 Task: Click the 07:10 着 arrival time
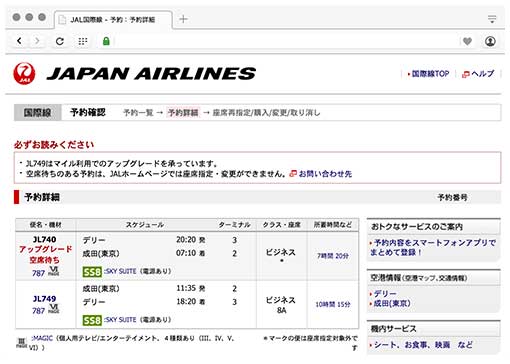tap(190, 253)
